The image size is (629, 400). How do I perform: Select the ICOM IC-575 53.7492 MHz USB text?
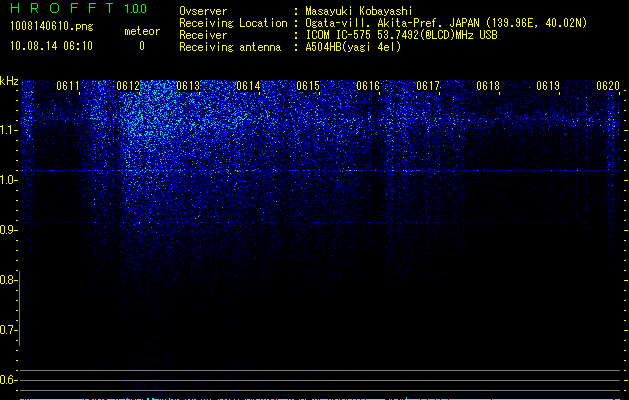pyautogui.click(x=401, y=35)
